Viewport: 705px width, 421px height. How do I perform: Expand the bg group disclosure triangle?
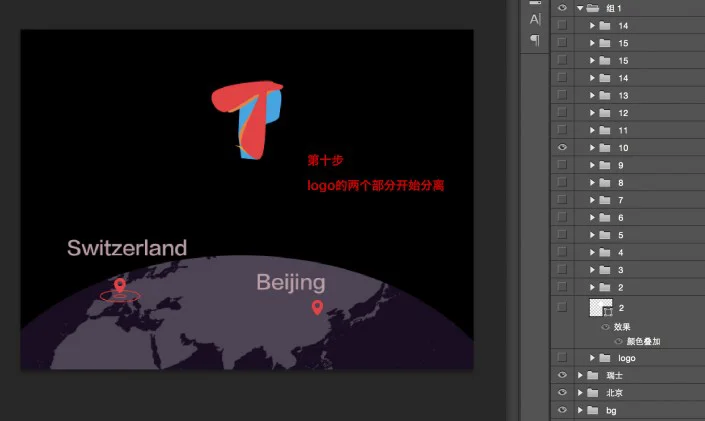pos(580,410)
